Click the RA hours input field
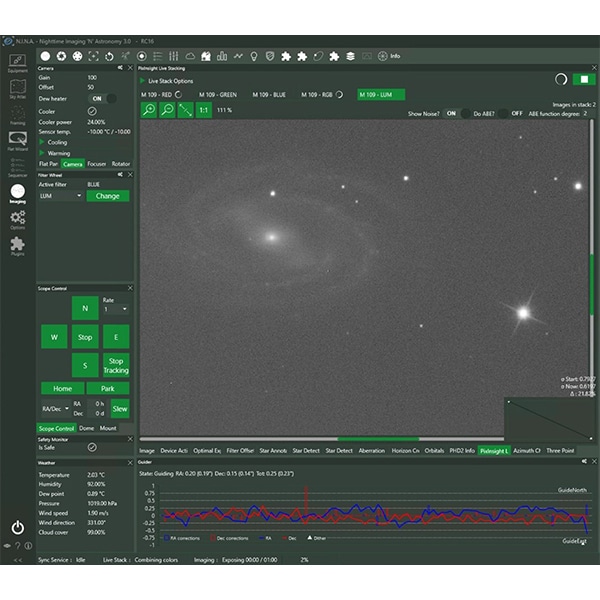 click(97, 404)
